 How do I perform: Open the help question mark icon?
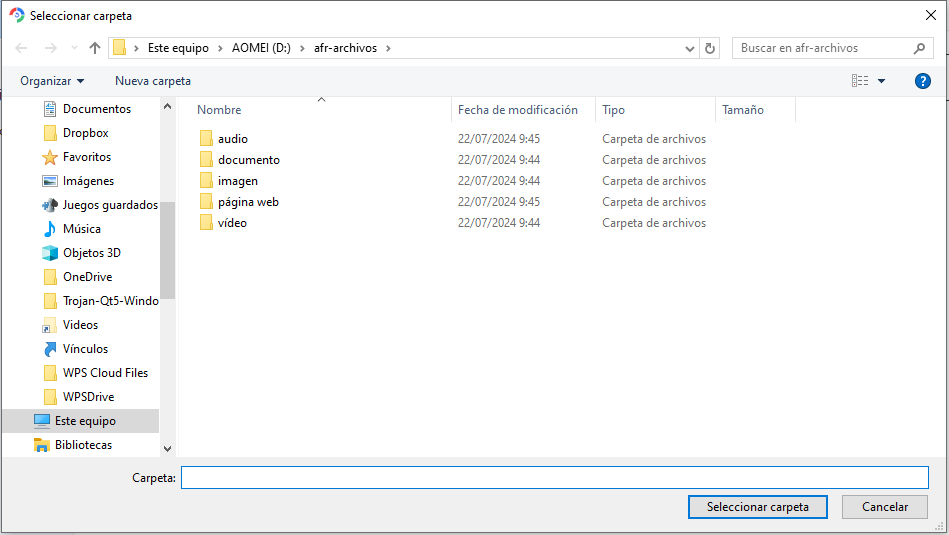click(923, 81)
